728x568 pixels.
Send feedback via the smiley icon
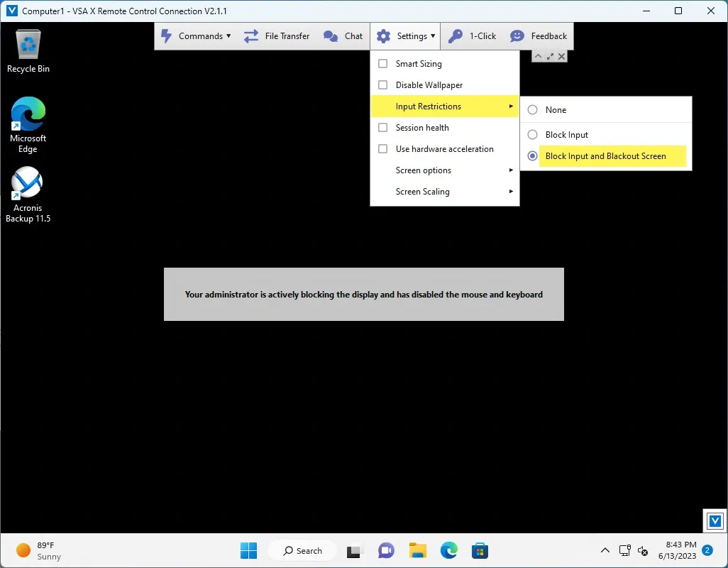[518, 36]
